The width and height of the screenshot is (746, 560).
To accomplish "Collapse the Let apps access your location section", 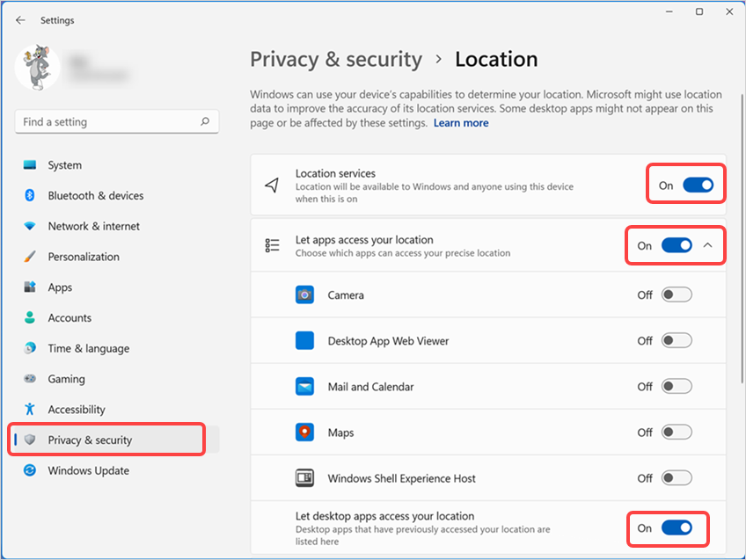I will (708, 246).
